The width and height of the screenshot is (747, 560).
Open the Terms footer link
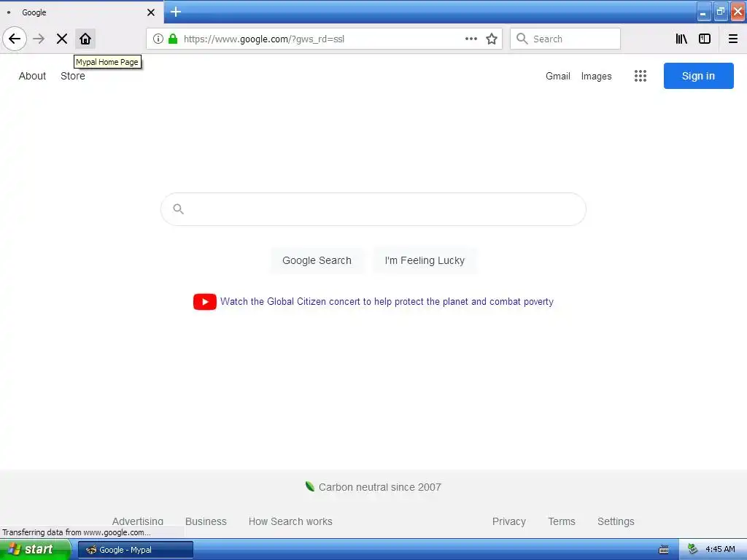coord(562,521)
